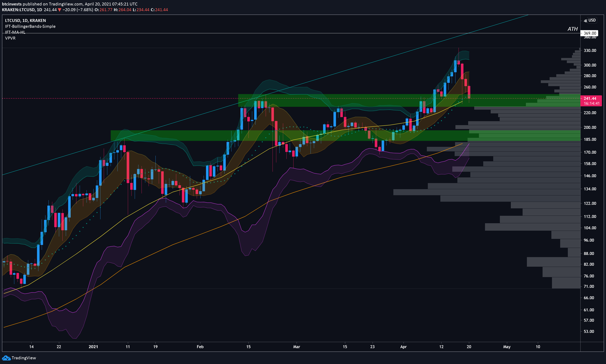Screen dimensions: 606x364
Task: Select the IFT-BollingerBands-Simple indicator label
Action: coord(30,26)
